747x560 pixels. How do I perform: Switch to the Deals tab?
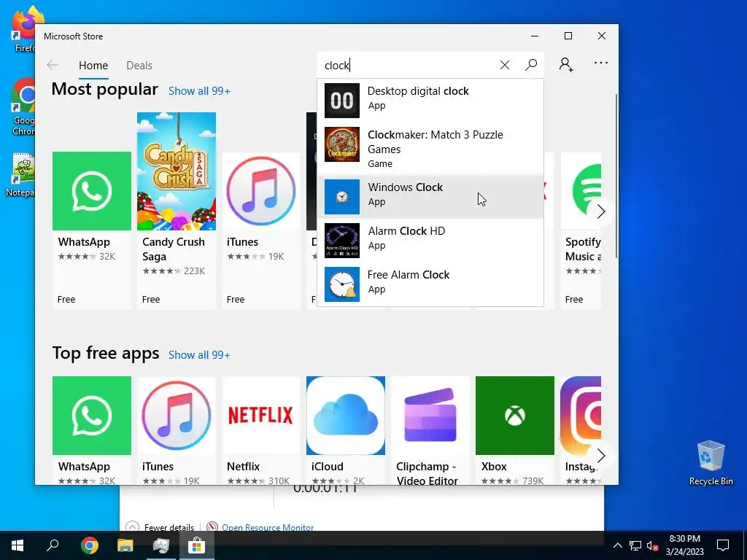[139, 65]
